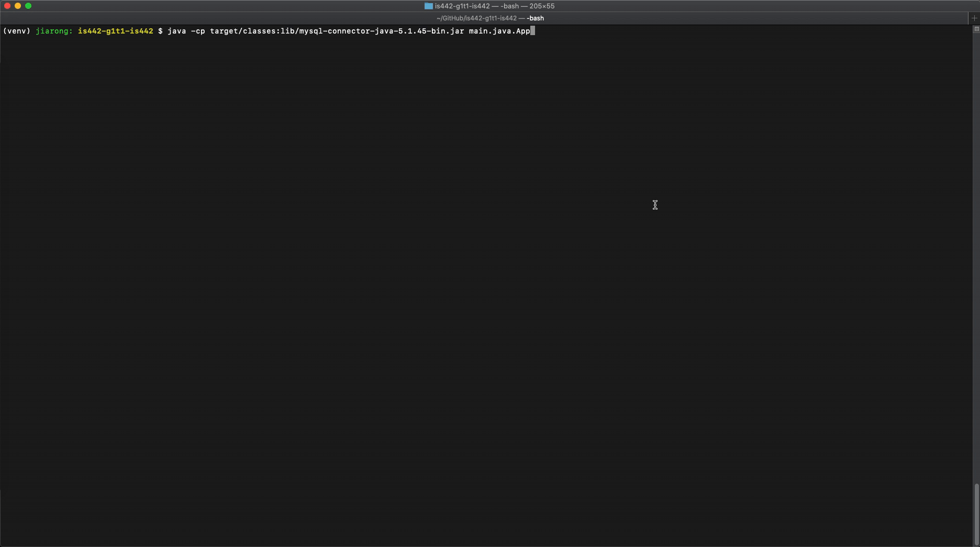Click the '-cp' flag in command
The width and height of the screenshot is (980, 547).
coord(198,31)
